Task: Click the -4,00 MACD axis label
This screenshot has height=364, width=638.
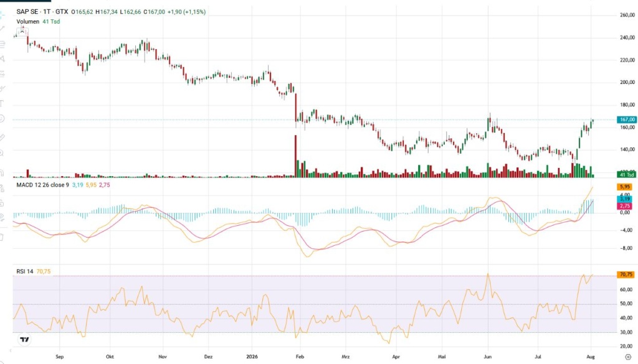Action: click(x=625, y=230)
